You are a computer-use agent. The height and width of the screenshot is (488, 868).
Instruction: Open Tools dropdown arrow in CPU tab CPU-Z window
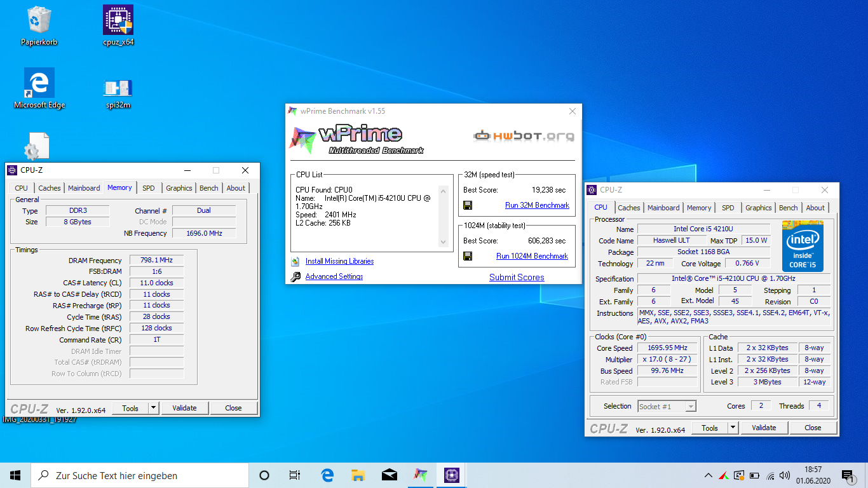(733, 428)
